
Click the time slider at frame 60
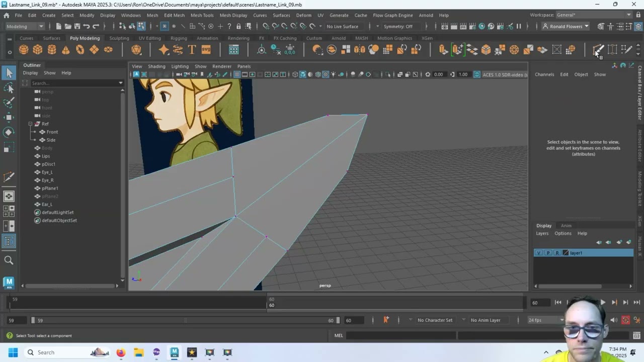click(x=272, y=302)
